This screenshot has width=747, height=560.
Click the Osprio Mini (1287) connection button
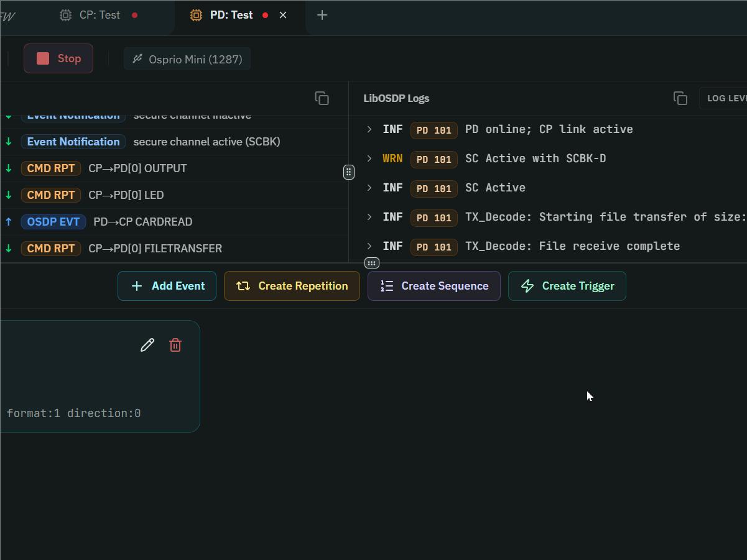pos(187,60)
